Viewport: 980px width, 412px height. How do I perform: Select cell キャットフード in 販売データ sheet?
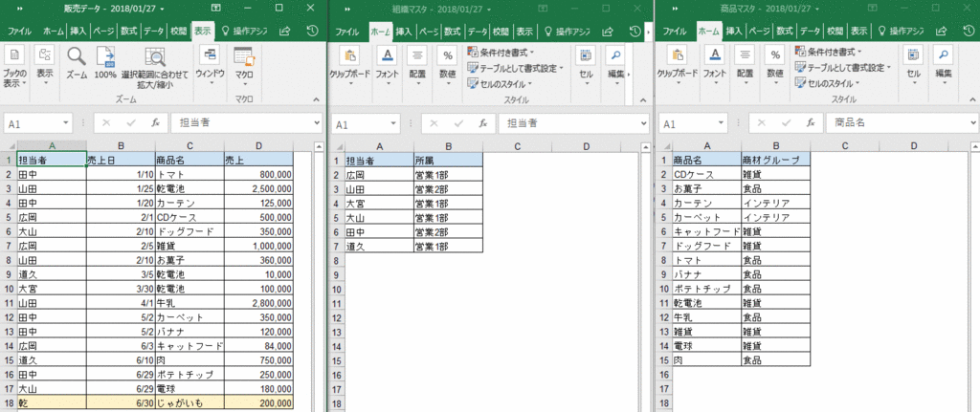click(189, 346)
